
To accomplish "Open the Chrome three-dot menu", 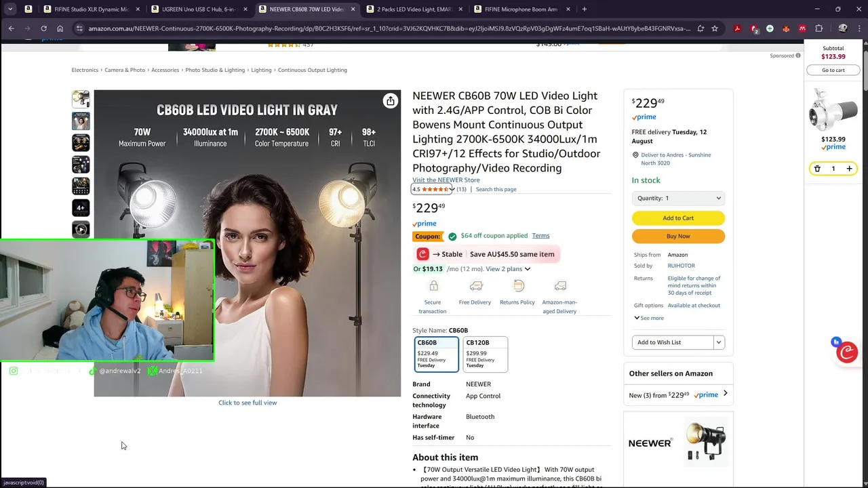I will 859,28.
